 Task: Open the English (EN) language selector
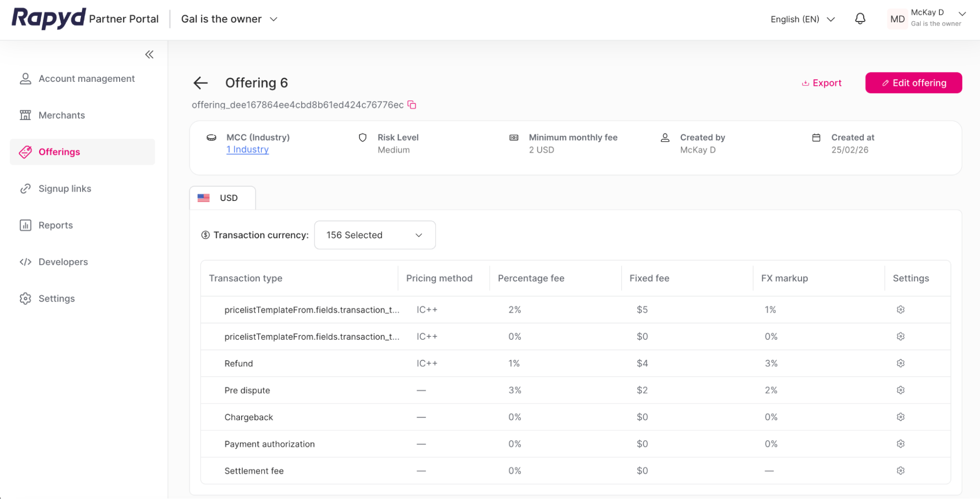pos(802,19)
